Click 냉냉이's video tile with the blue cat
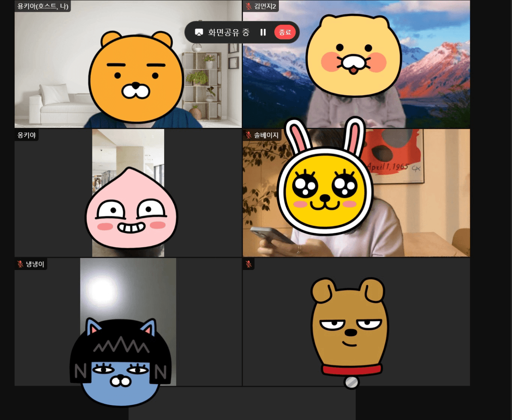 (128, 322)
